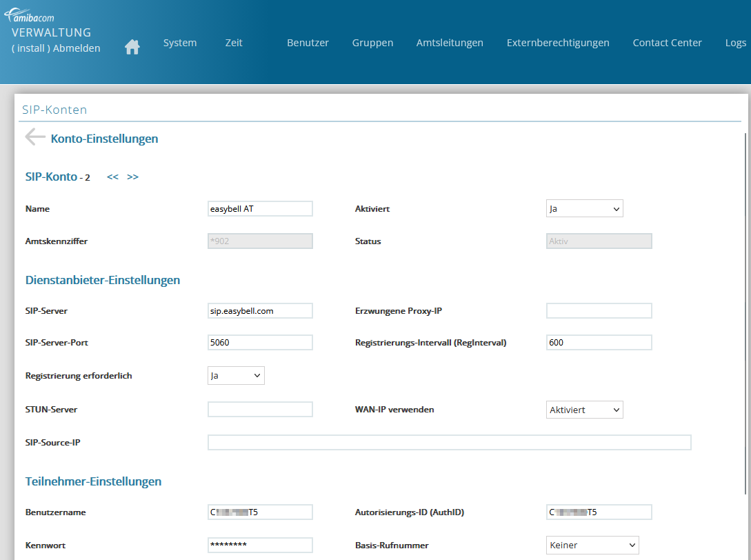This screenshot has height=560, width=751.
Task: Go to the home page icon
Action: (x=132, y=46)
